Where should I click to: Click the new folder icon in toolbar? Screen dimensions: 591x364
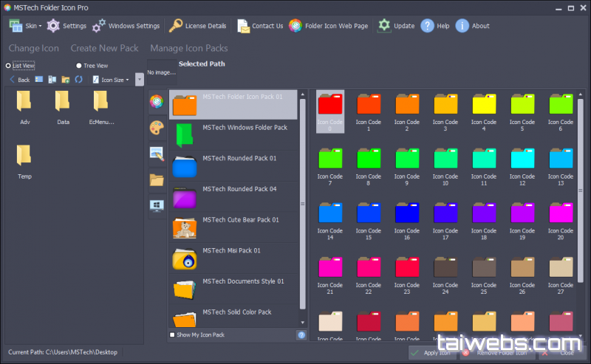(x=65, y=79)
